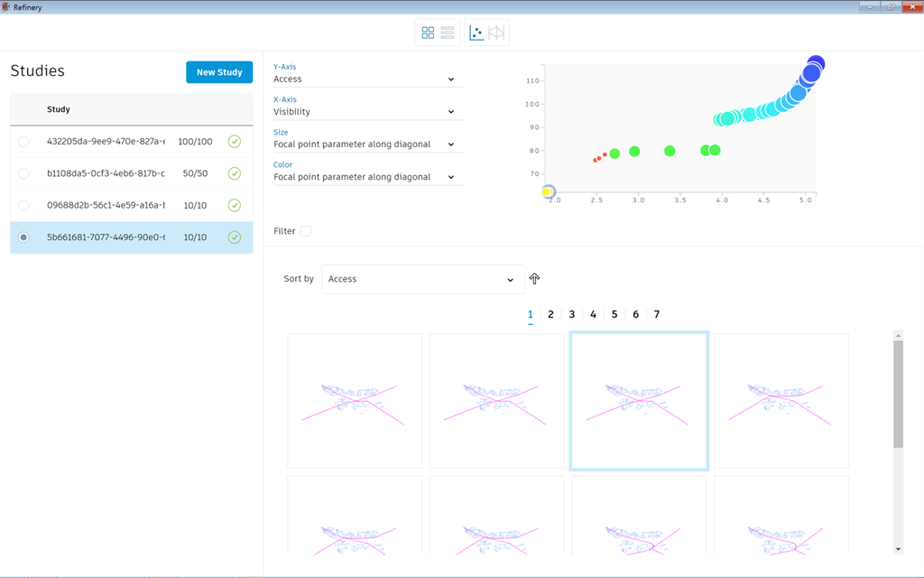Click the green check icon for the 50/50 study

(235, 173)
